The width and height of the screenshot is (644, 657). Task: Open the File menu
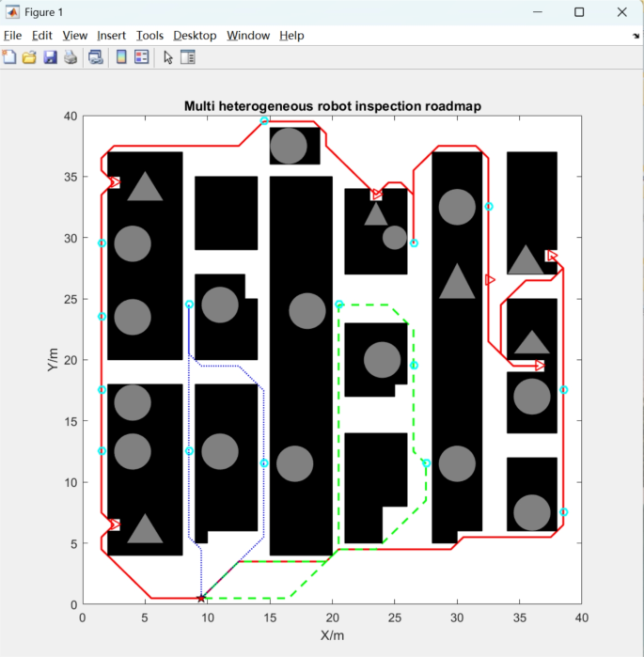[13, 36]
